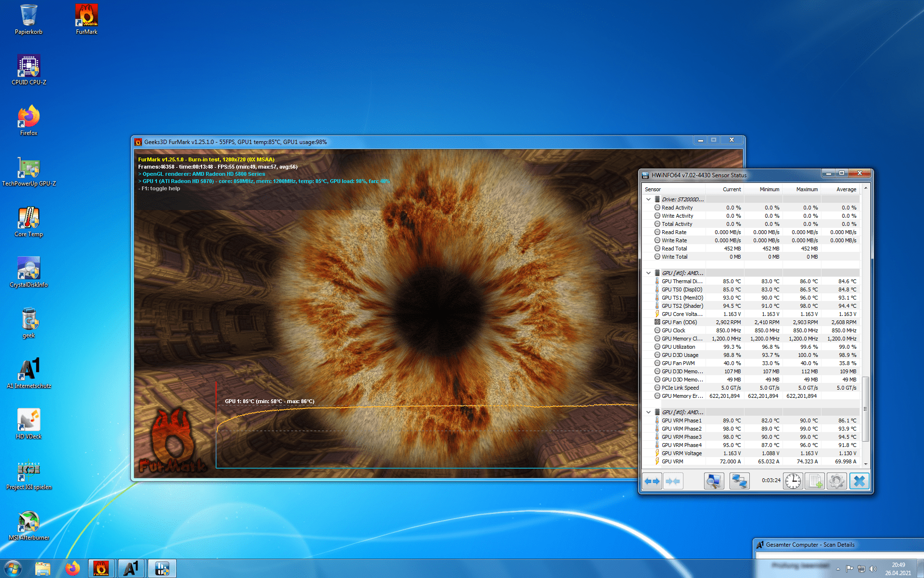The image size is (924, 578).
Task: Open HD VDeck desktop shortcut
Action: point(29,424)
